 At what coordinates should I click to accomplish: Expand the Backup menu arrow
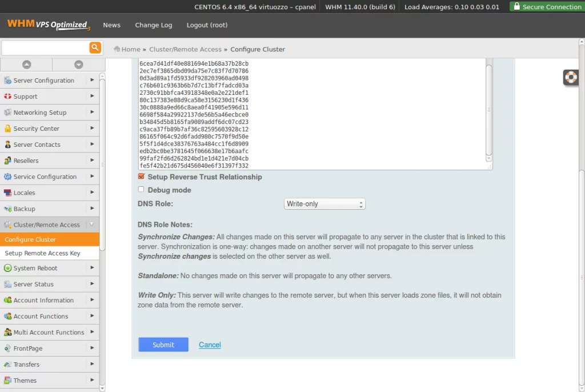pos(92,209)
